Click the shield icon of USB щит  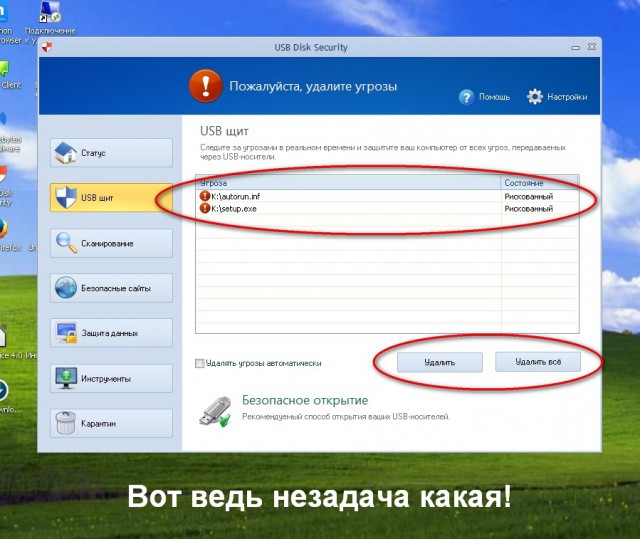click(66, 197)
